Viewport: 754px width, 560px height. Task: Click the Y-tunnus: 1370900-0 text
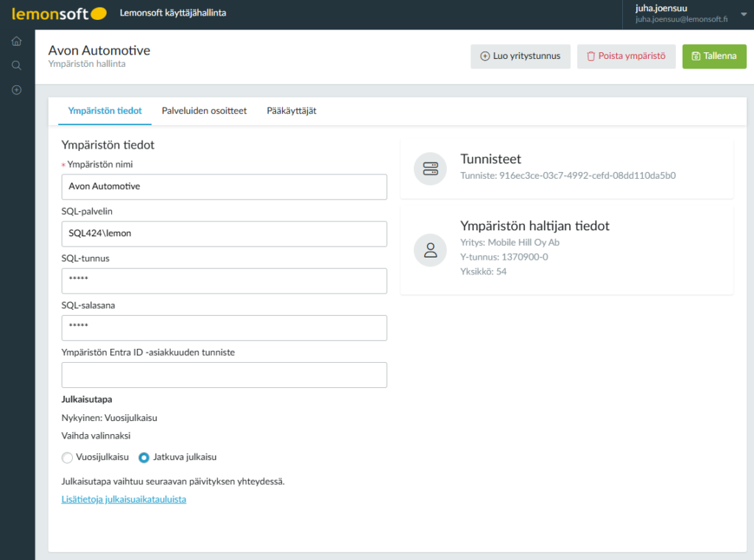504,257
